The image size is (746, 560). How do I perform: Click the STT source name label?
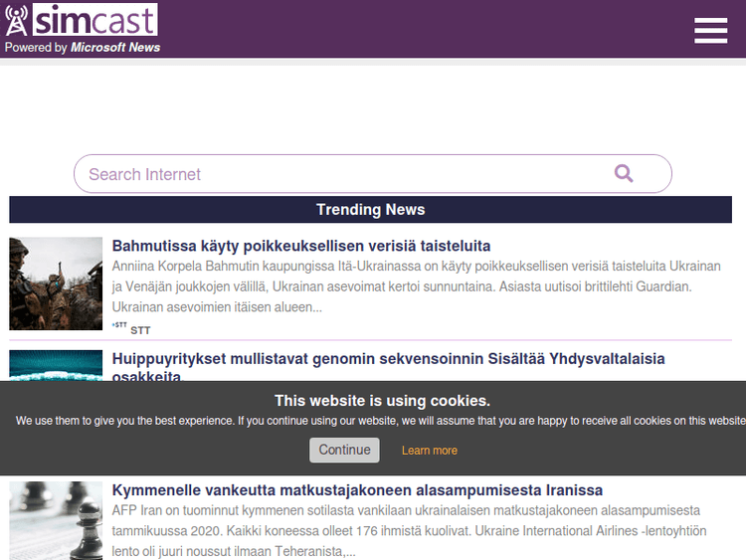tap(140, 330)
